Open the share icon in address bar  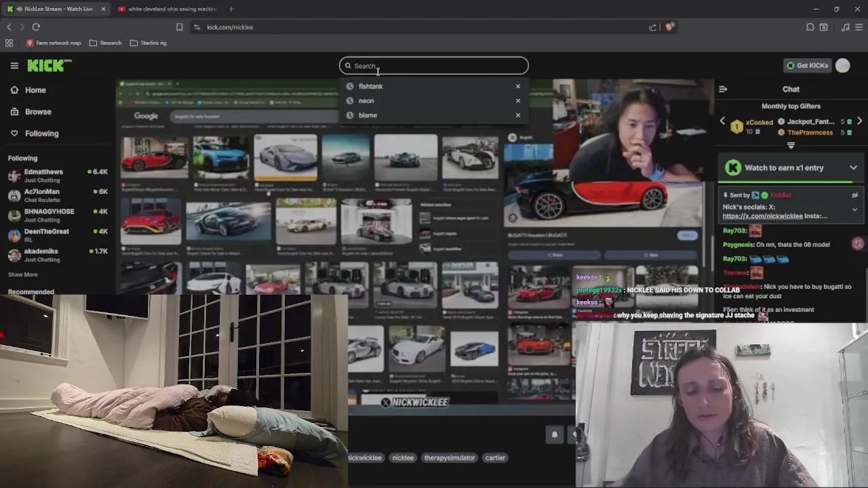[652, 27]
